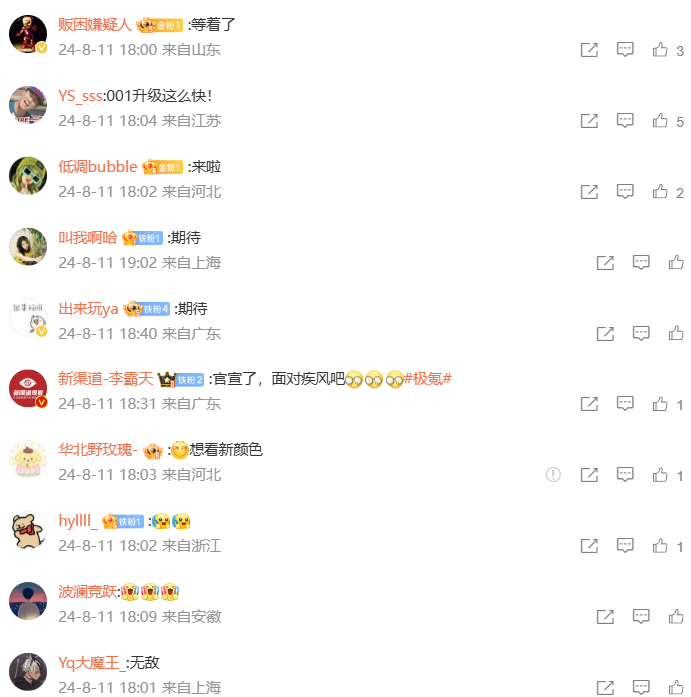The height and width of the screenshot is (697, 691).
Task: Like the 贩困嫌疑人 comment
Action: click(x=660, y=50)
